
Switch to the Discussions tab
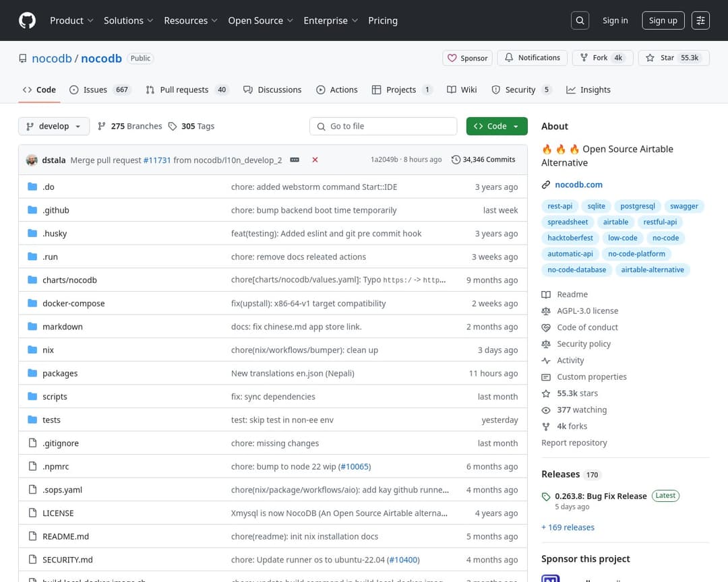click(272, 90)
